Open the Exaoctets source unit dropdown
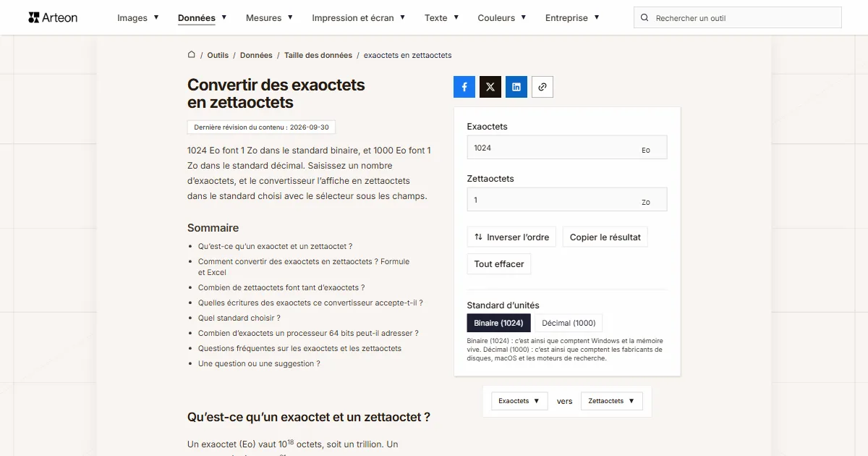Screen dimensions: 868x456 pos(519,401)
